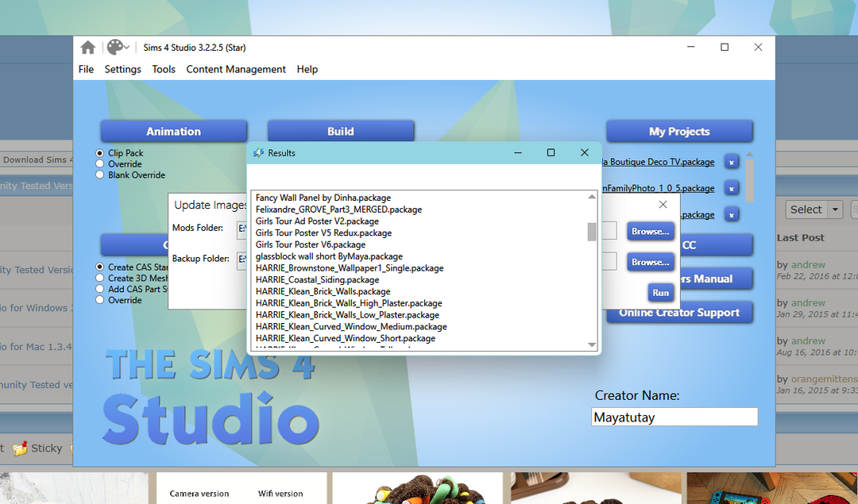The height and width of the screenshot is (504, 858).
Task: Open the color palette theme icon
Action: [x=114, y=48]
